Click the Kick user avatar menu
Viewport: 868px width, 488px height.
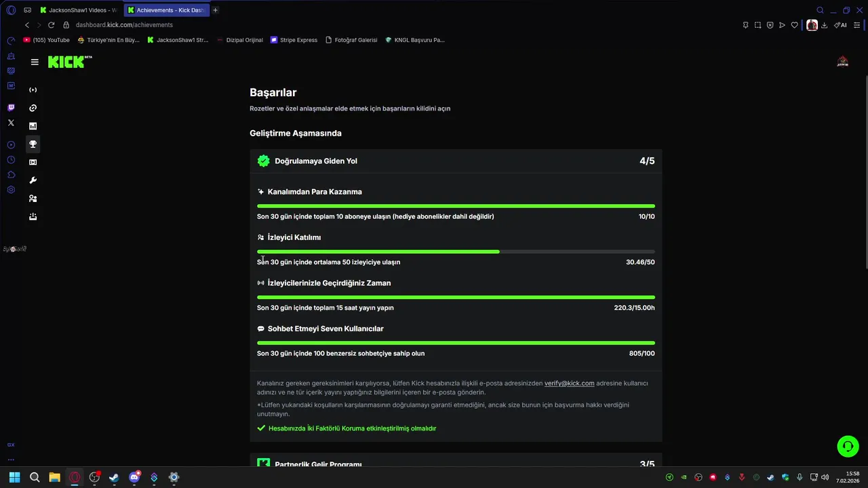tap(843, 62)
